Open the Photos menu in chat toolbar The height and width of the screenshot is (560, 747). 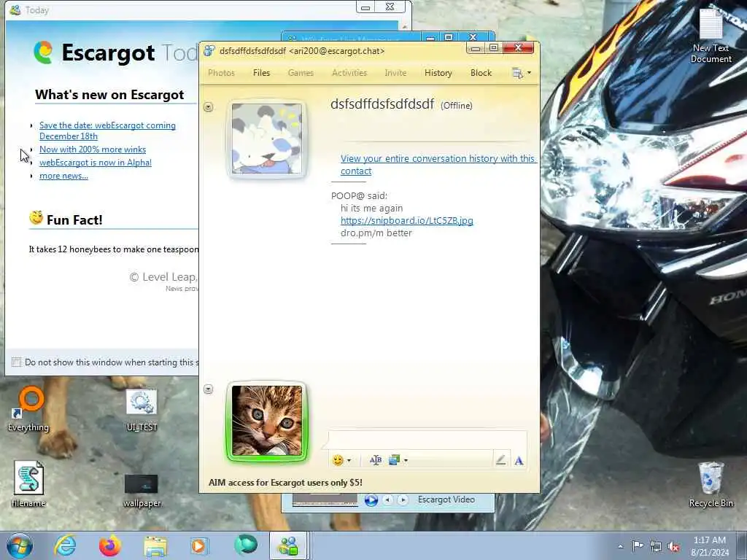(221, 73)
